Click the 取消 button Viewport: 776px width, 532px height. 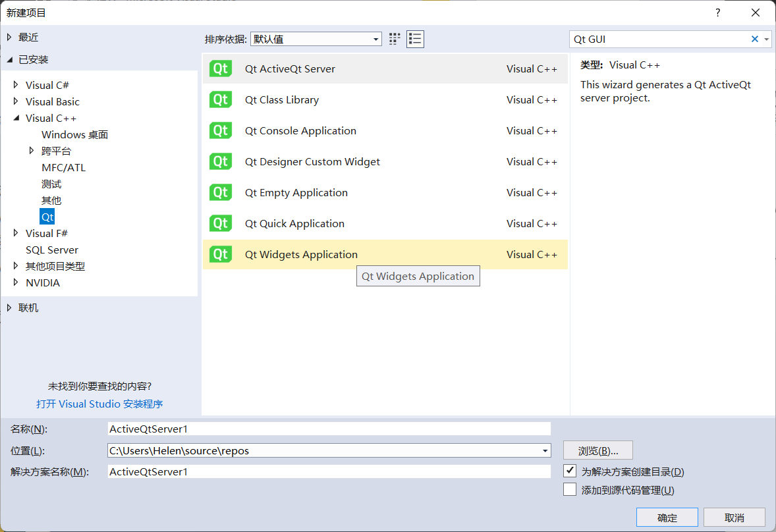coord(734,517)
